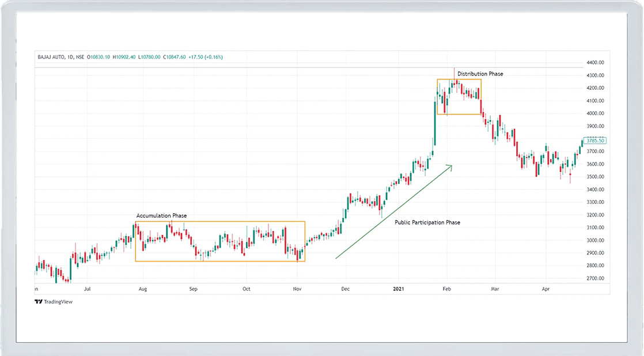644x356 pixels.
Task: Click the 4400.00 price axis label
Action: [594, 63]
